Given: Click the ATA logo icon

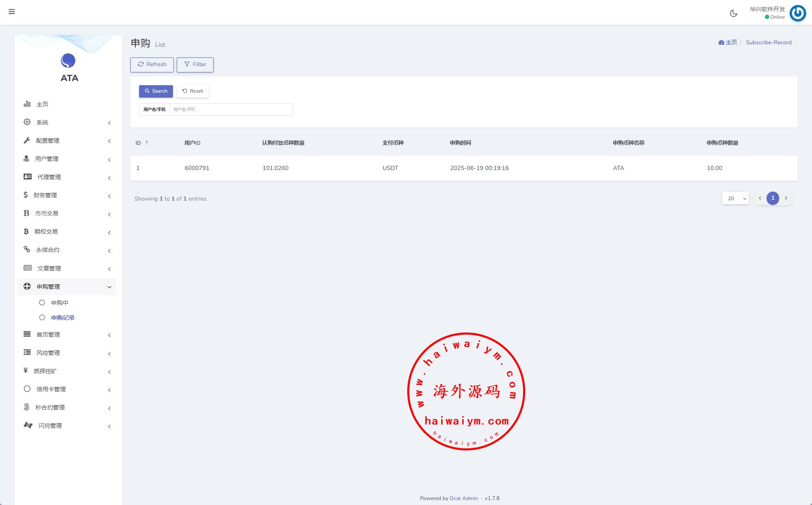Looking at the screenshot, I should [x=68, y=61].
